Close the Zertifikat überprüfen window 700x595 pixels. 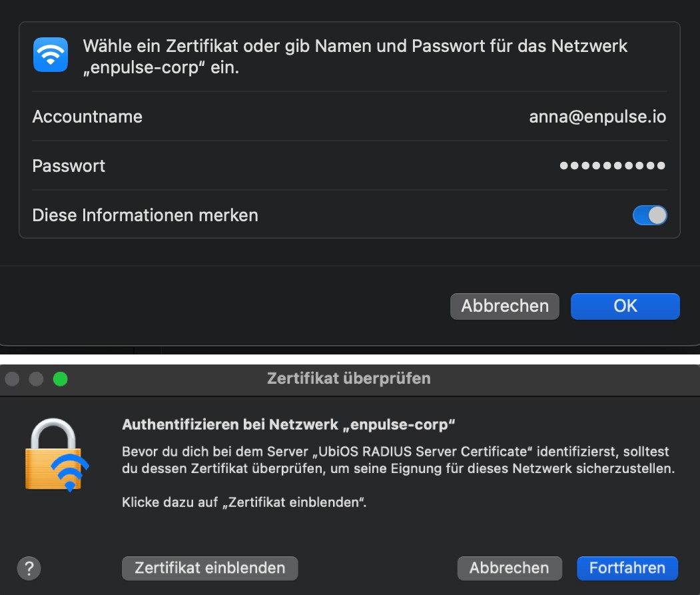click(x=12, y=379)
